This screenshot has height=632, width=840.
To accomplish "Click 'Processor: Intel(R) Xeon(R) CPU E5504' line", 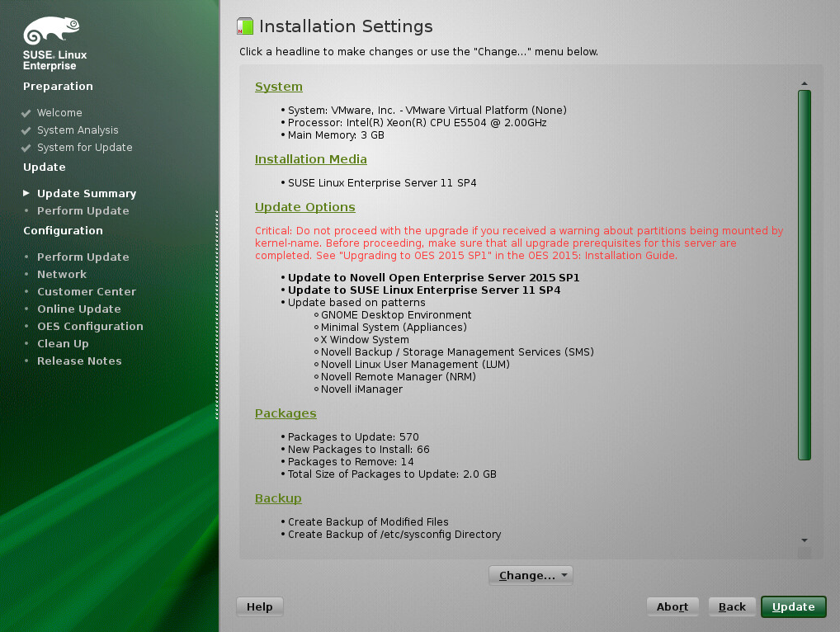I will click(417, 122).
